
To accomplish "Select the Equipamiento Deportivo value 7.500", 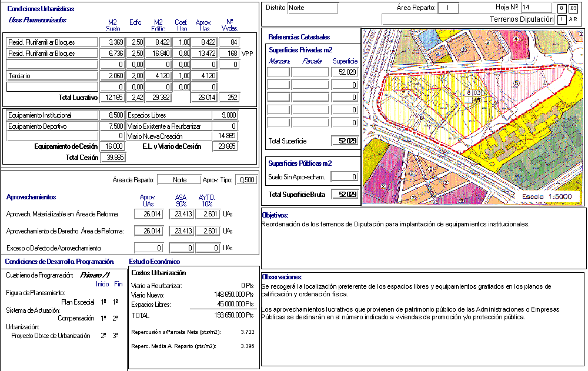I will (112, 126).
